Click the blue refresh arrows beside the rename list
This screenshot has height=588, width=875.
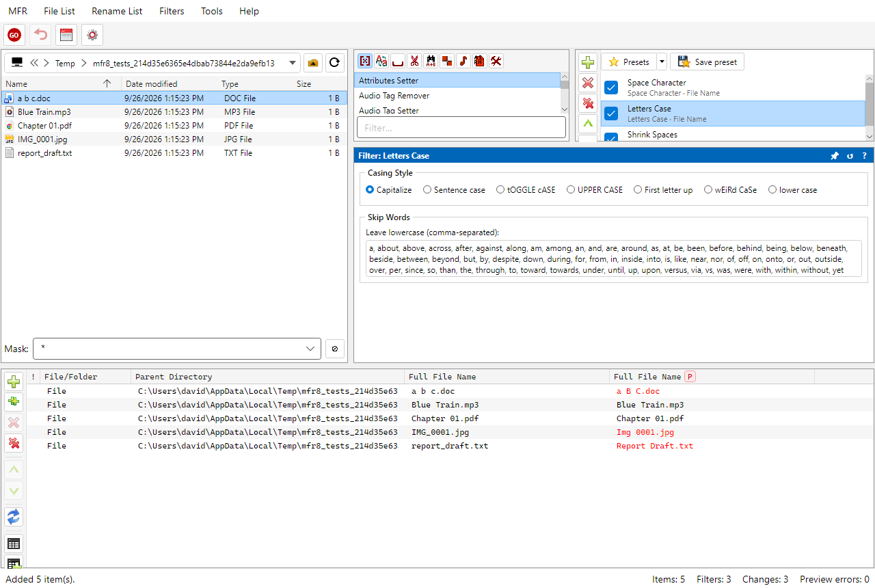click(14, 517)
